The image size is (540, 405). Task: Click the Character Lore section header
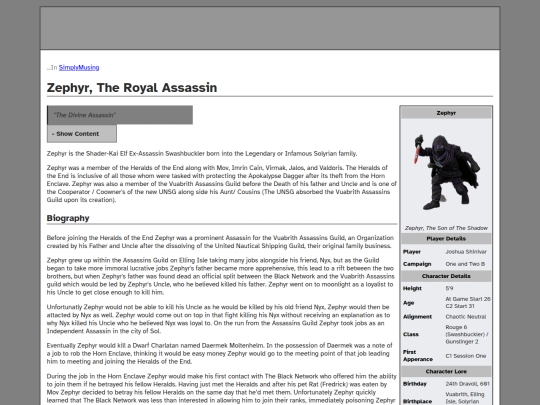[x=446, y=372]
